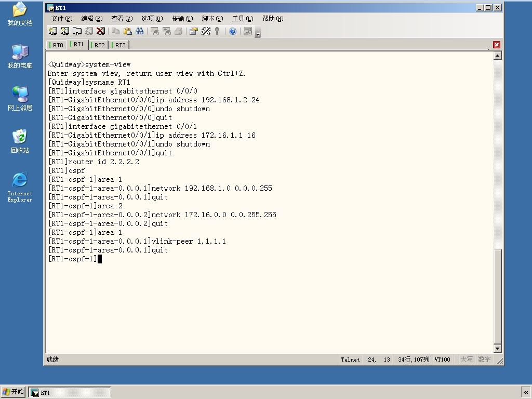Select 我的电脑 desktop icon
The width and height of the screenshot is (532, 399).
20,56
